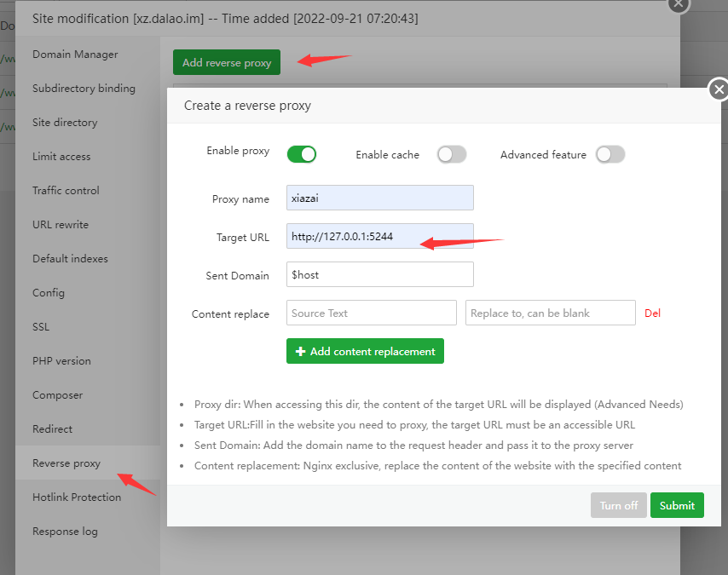The height and width of the screenshot is (575, 728).
Task: Close the Create a reverse proxy dialog
Action: pyautogui.click(x=719, y=89)
